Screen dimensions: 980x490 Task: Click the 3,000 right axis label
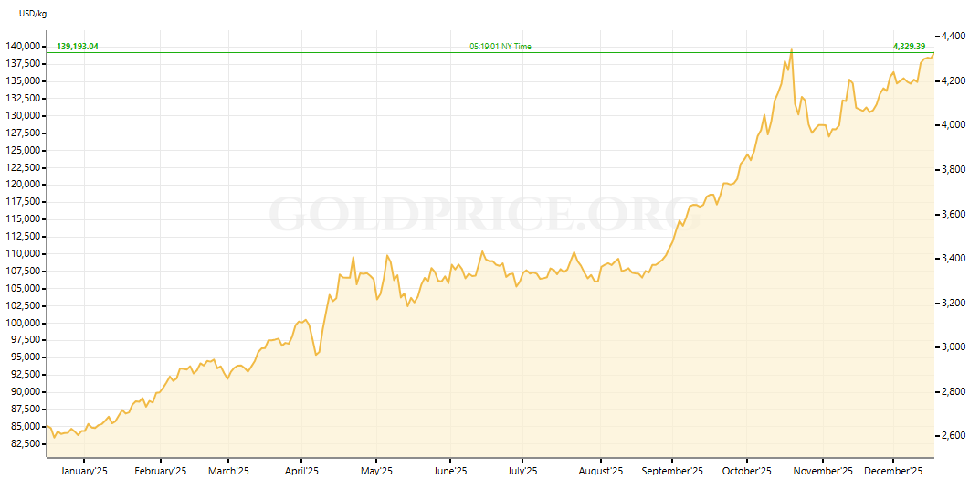pos(952,347)
